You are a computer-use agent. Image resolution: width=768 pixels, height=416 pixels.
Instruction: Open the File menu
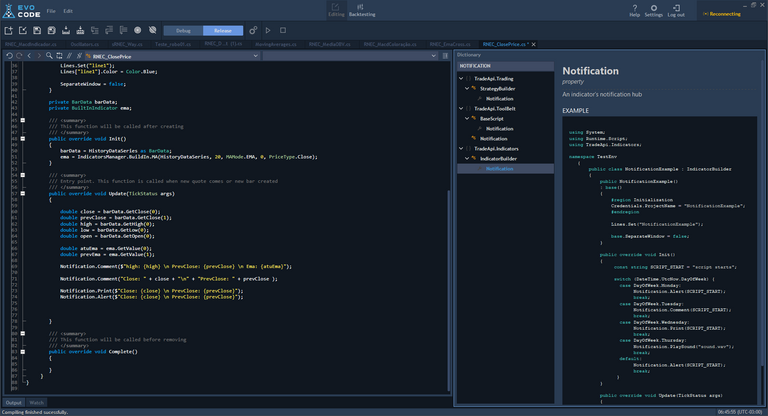pyautogui.click(x=50, y=10)
